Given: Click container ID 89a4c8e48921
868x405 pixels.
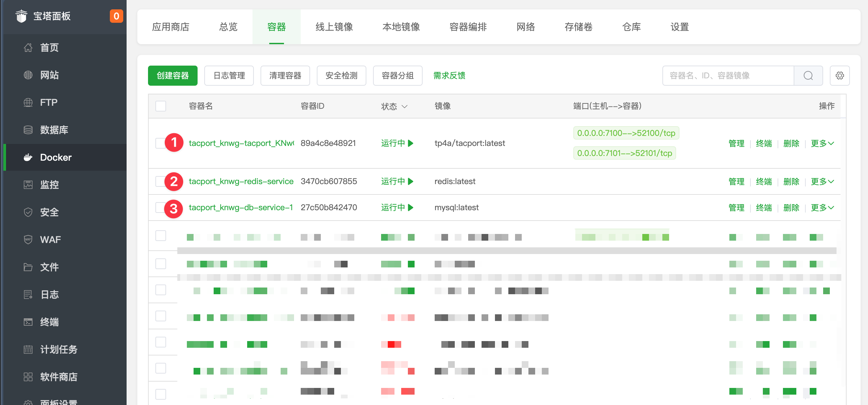Looking at the screenshot, I should tap(328, 143).
